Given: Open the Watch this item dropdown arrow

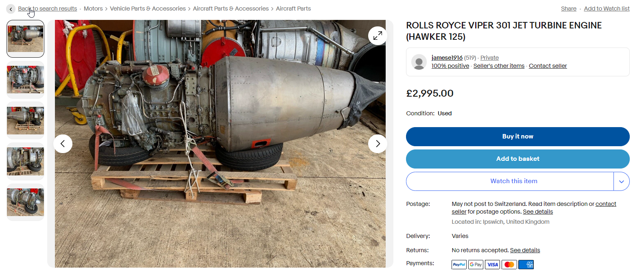Looking at the screenshot, I should (621, 182).
